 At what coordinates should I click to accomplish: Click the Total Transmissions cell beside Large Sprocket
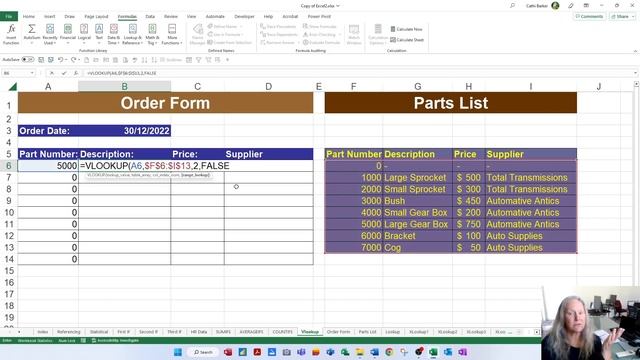pos(531,178)
